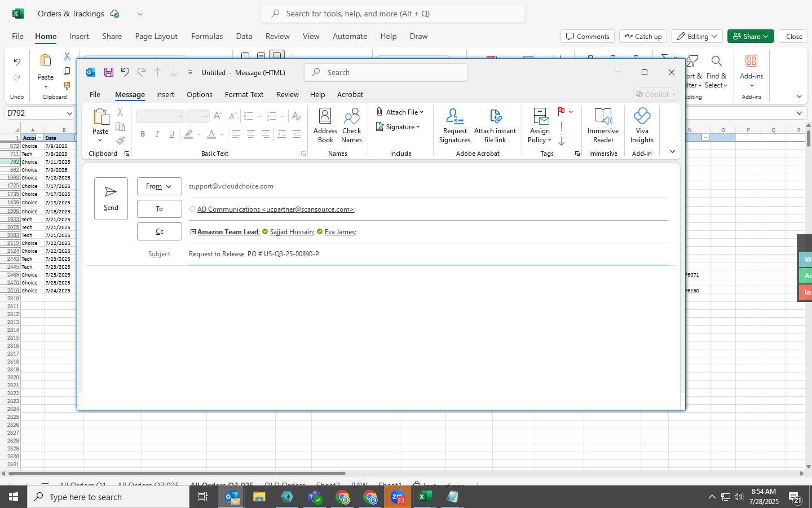Open Excel Editing mode dropdown
The height and width of the screenshot is (508, 812).
point(698,36)
